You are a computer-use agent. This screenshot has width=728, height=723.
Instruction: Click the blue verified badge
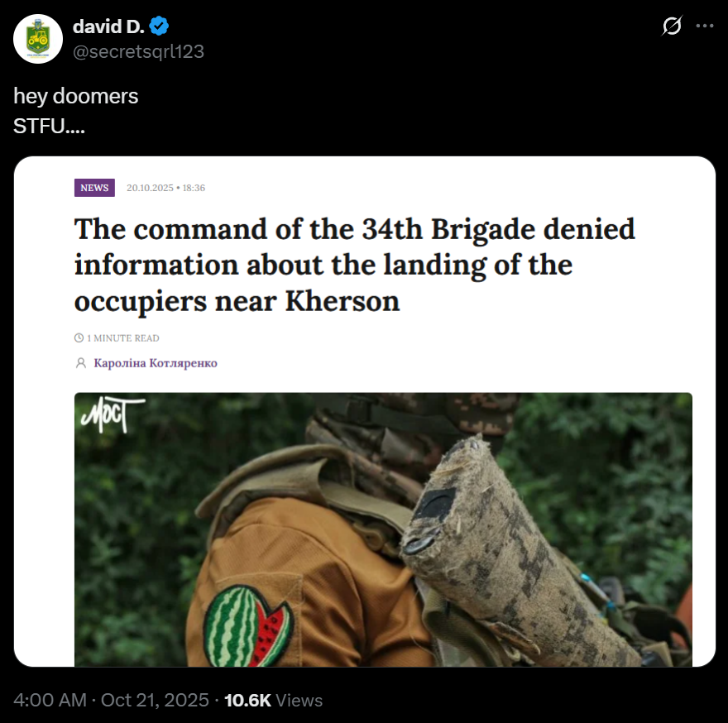pos(159,26)
